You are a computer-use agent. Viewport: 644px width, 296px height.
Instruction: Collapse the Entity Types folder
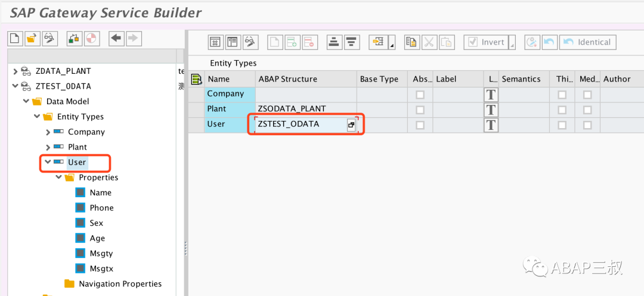37,116
